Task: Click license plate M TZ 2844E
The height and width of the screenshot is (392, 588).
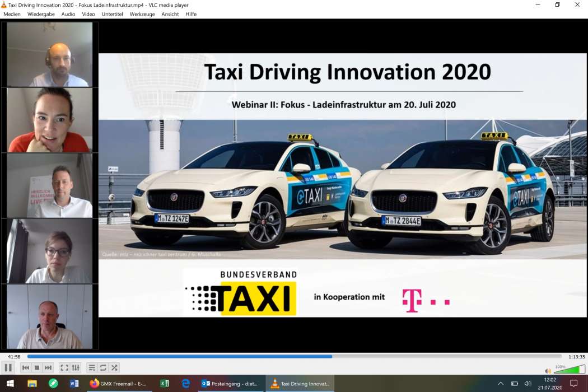Action: tap(402, 221)
